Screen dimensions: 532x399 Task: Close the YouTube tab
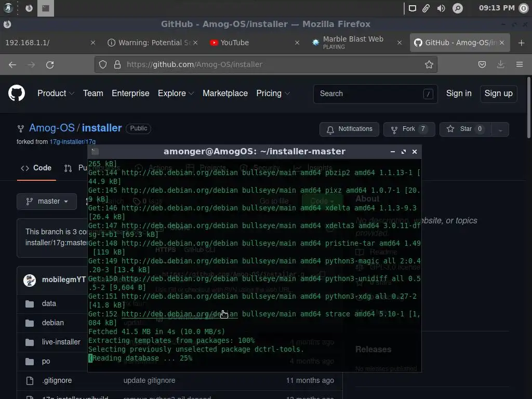pyautogui.click(x=297, y=43)
